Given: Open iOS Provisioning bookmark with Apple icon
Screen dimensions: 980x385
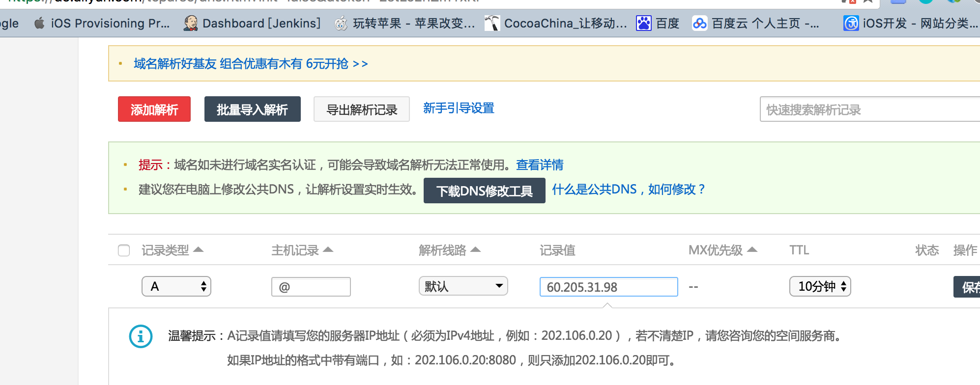Looking at the screenshot, I should (102, 23).
